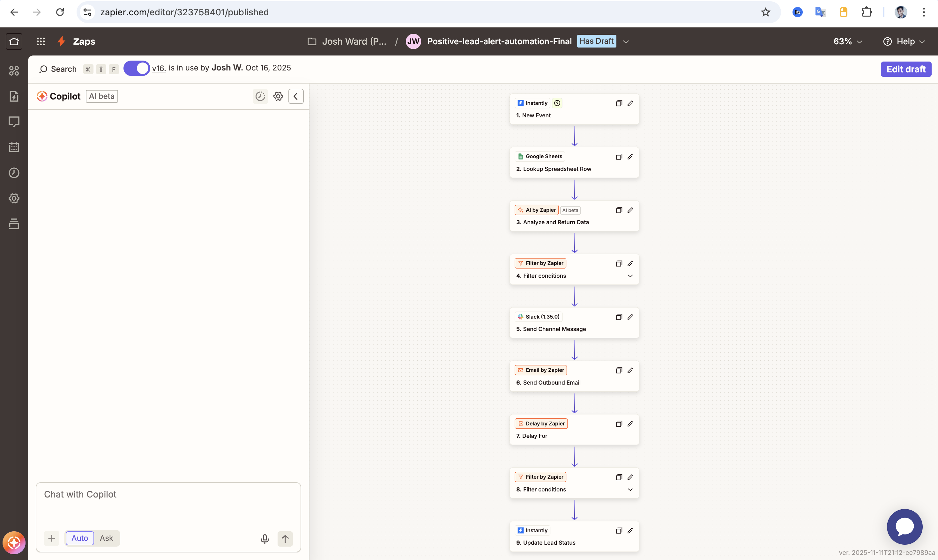
Task: Edit the Delay For step
Action: tap(630, 424)
